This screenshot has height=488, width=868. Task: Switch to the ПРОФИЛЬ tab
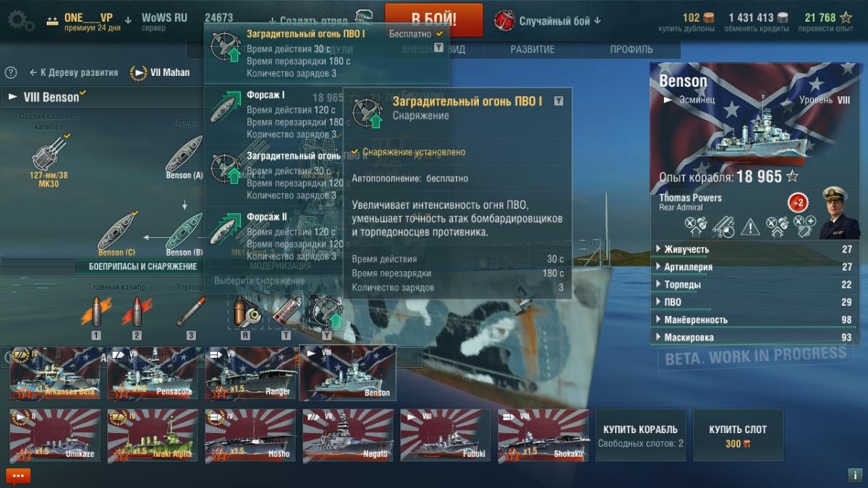[x=631, y=49]
